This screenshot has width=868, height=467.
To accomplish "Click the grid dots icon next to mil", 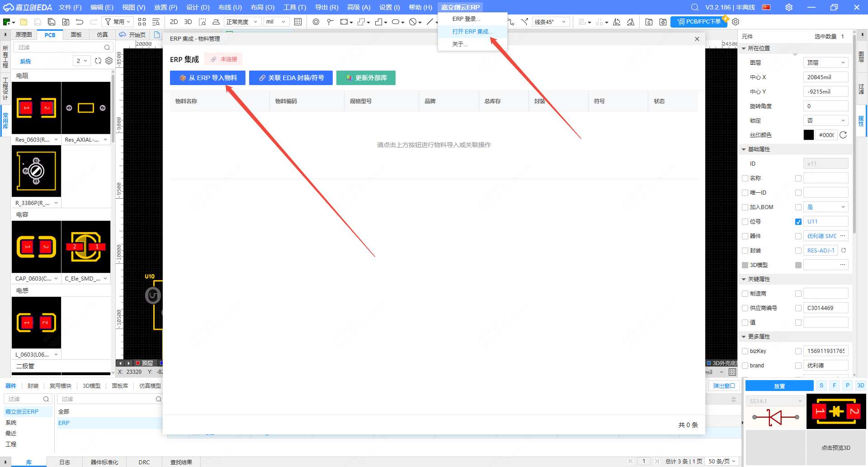I will (298, 22).
